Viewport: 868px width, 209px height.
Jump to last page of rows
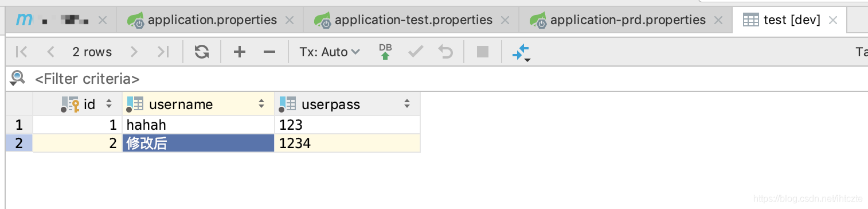tap(163, 52)
